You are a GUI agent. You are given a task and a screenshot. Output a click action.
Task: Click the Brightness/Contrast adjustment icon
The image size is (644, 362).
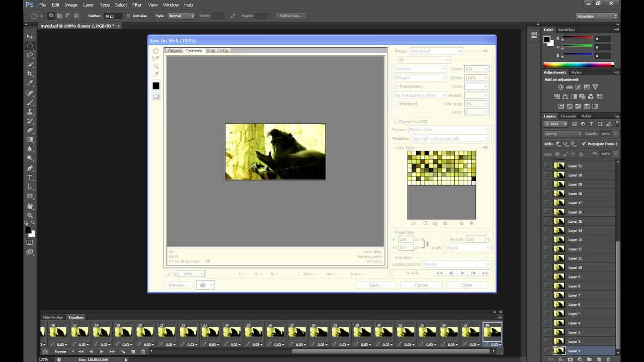[561, 87]
